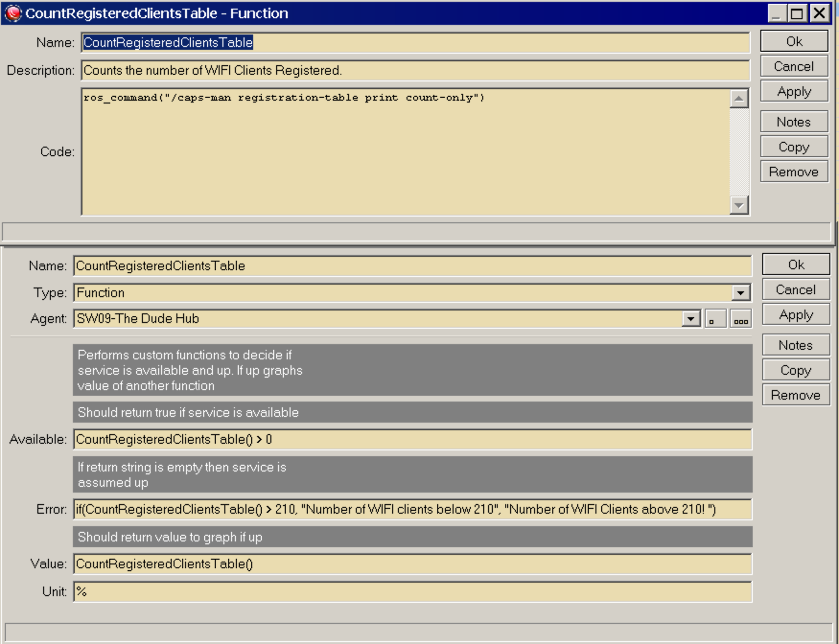Apply the function code changes
Viewport: 839px width, 644px height.
793,91
